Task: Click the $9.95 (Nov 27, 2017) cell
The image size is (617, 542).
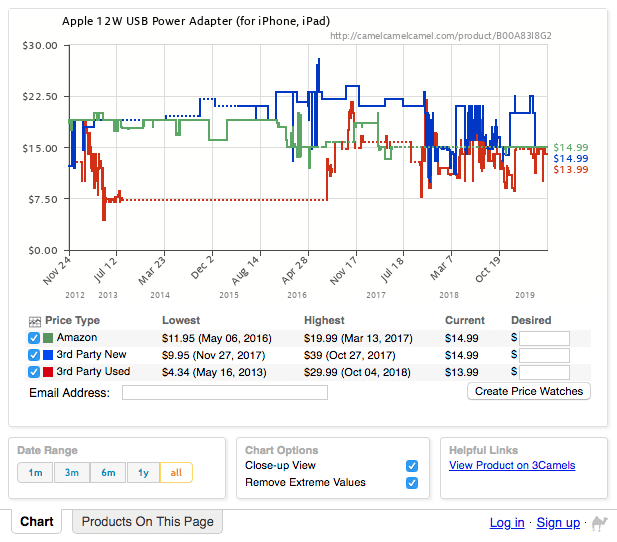Action: pyautogui.click(x=213, y=355)
